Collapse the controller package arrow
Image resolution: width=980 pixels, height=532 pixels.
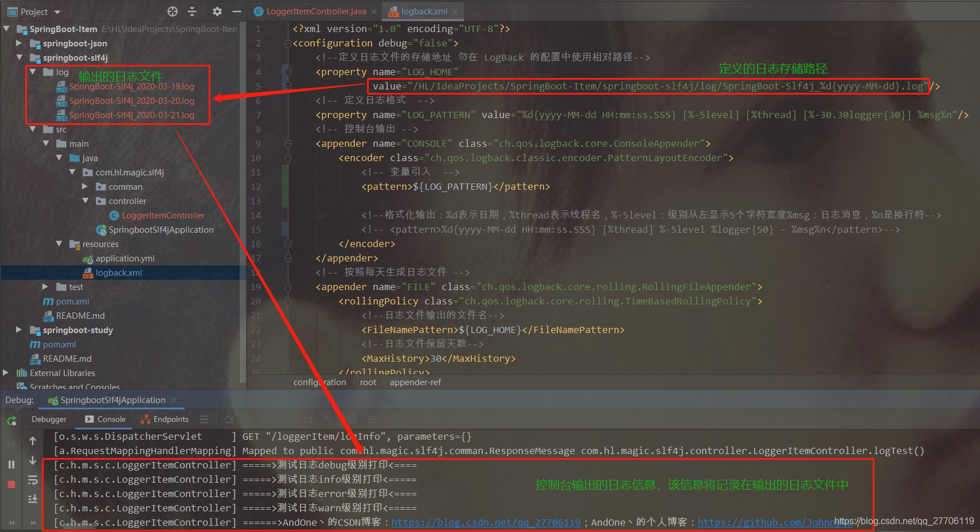click(85, 201)
